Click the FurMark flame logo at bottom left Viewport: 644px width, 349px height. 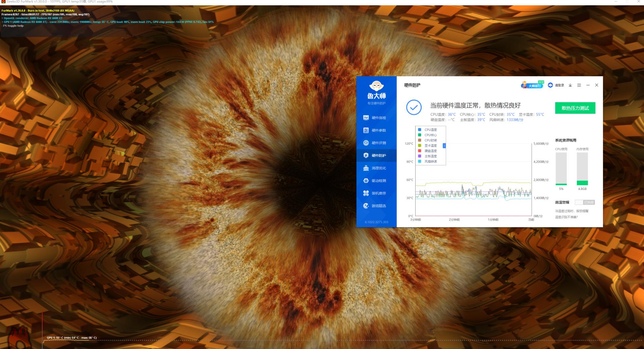pyautogui.click(x=19, y=338)
